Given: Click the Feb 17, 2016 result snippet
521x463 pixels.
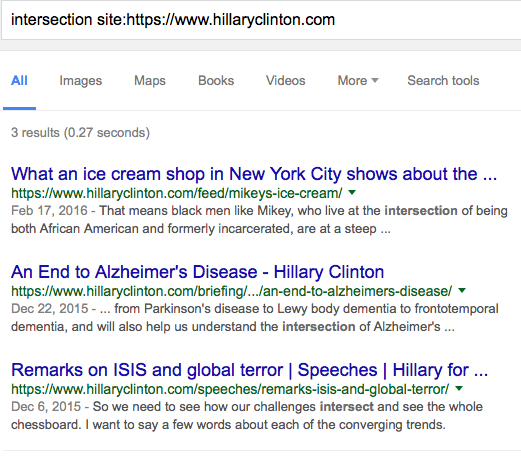Looking at the screenshot, I should 259,220.
